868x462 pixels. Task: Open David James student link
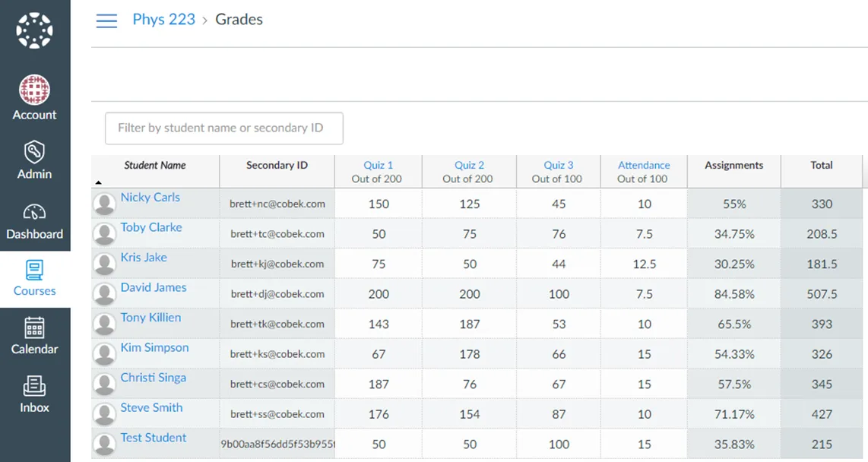[154, 288]
